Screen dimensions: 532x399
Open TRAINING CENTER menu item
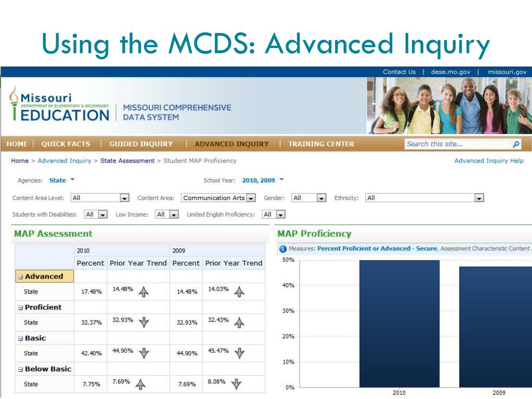[321, 144]
